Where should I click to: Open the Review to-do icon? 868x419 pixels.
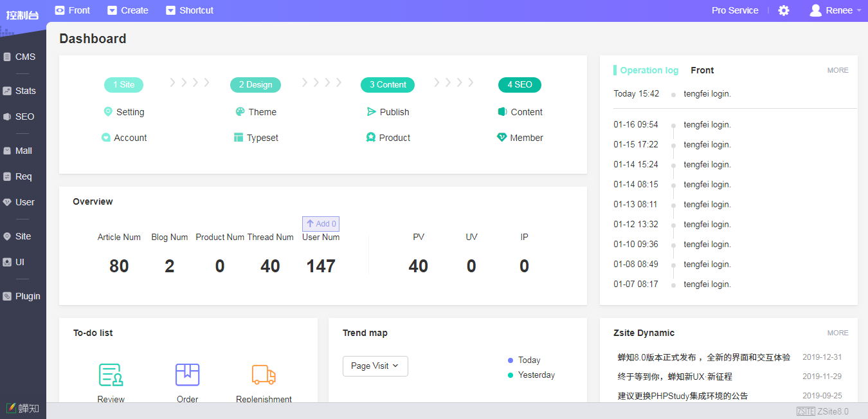(x=111, y=375)
